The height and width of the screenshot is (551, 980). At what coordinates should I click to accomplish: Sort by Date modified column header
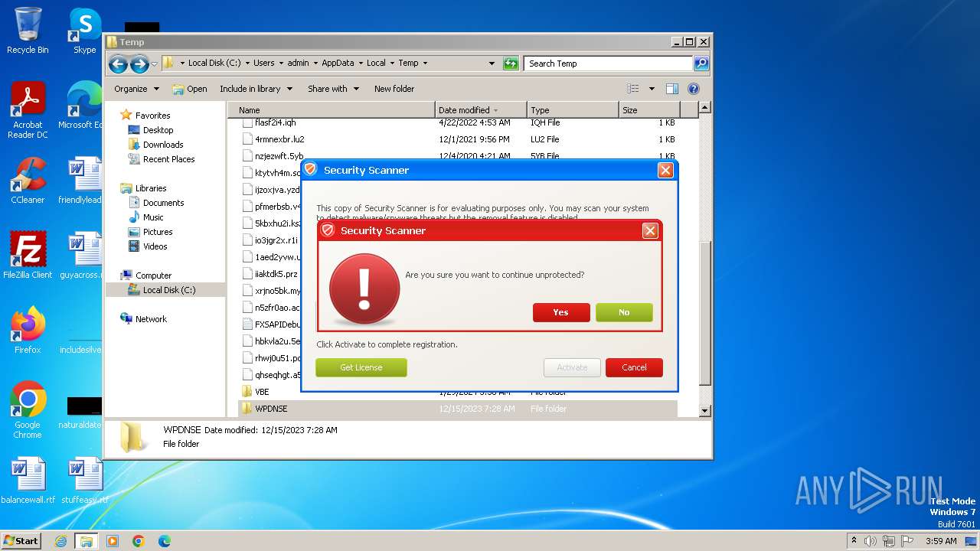pos(481,110)
